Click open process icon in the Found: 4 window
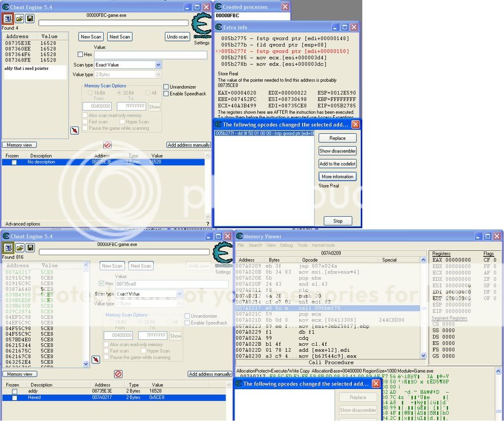The image size is (504, 421). pyautogui.click(x=8, y=19)
